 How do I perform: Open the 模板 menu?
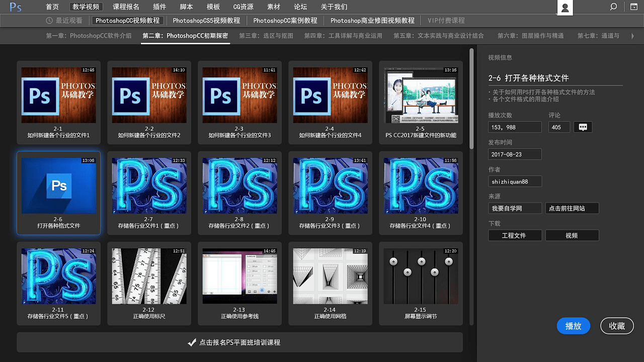coord(213,7)
